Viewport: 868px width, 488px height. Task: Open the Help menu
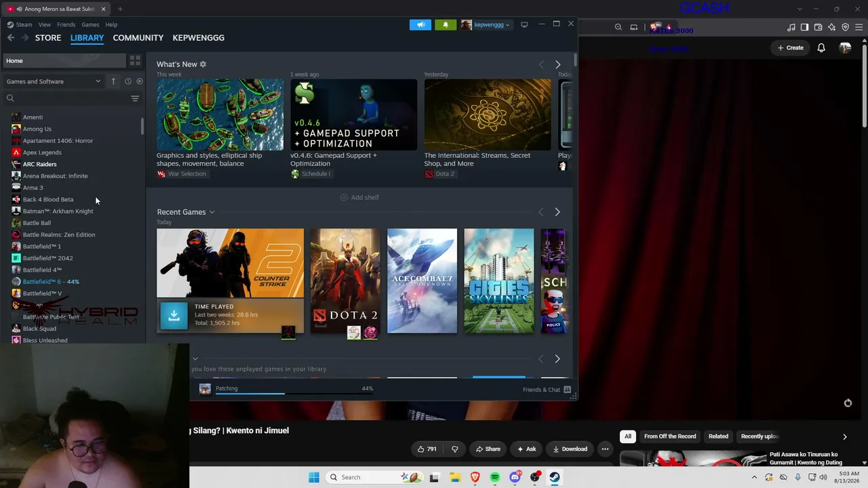pos(111,24)
